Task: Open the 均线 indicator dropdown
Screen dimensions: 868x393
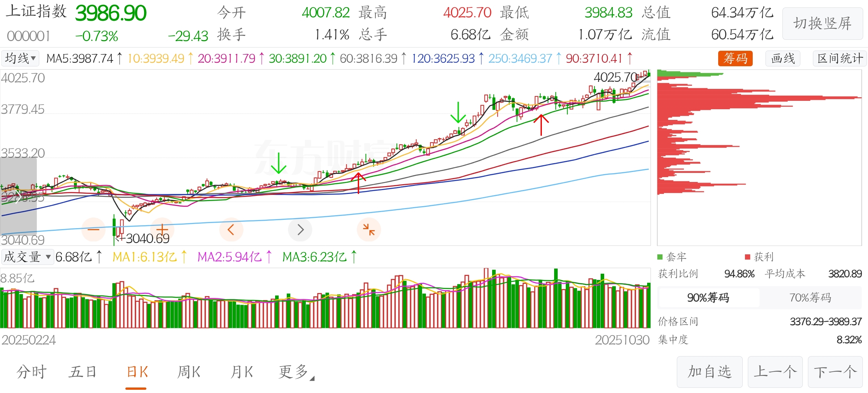Action: pos(20,58)
